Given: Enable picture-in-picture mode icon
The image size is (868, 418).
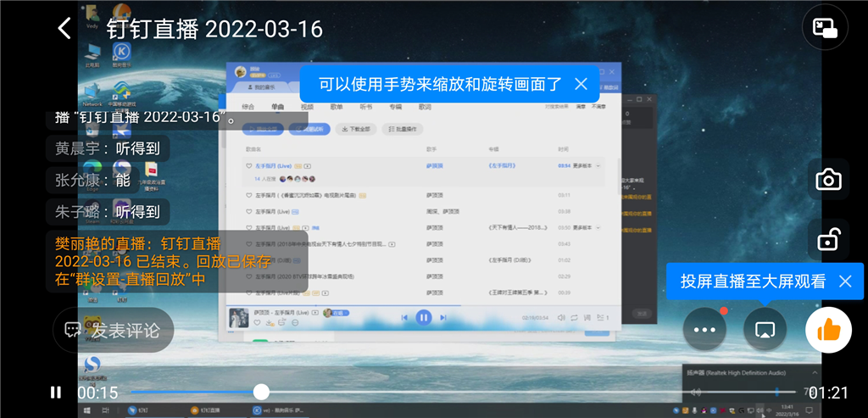Looking at the screenshot, I should coord(824,28).
